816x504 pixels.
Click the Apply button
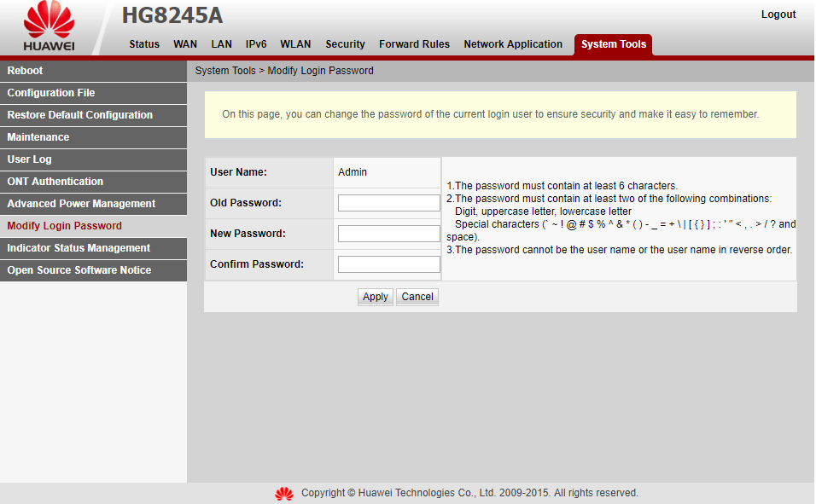tap(376, 297)
